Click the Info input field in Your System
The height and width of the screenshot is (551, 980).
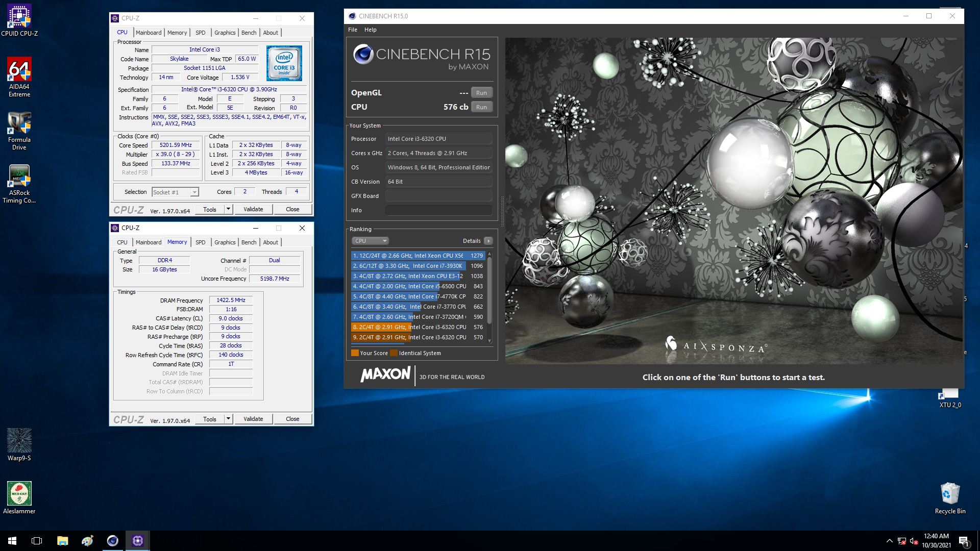tap(439, 210)
